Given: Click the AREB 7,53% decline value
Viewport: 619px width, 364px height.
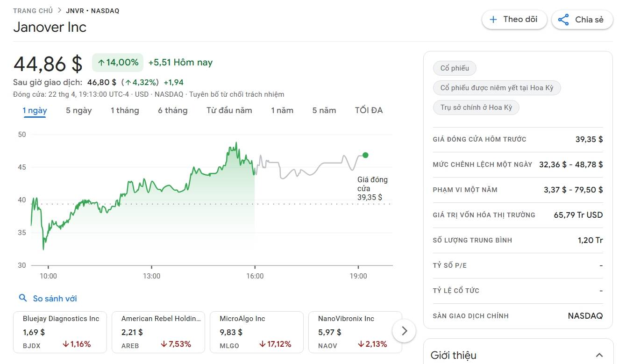Looking at the screenshot, I should pyautogui.click(x=175, y=344).
